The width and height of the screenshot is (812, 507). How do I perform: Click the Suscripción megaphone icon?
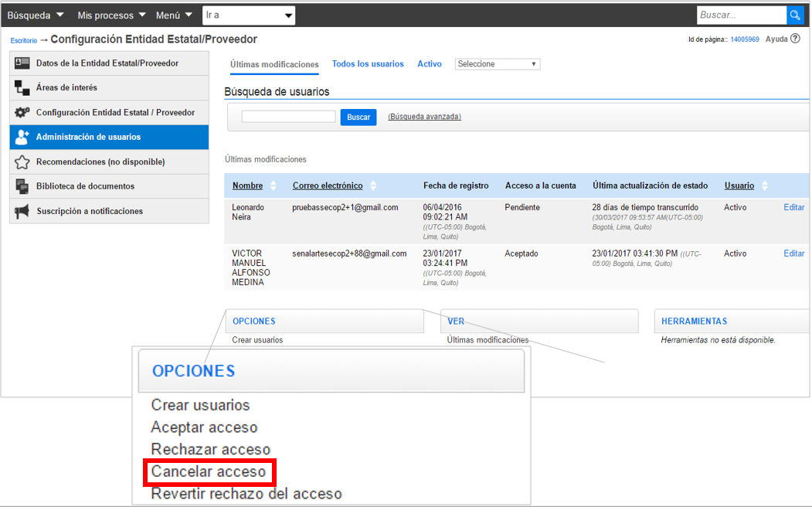point(22,211)
